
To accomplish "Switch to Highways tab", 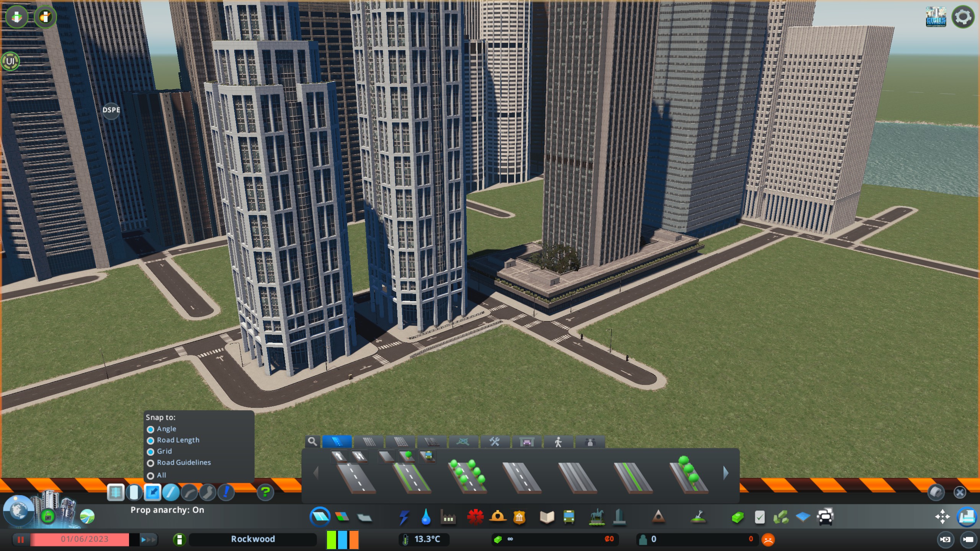I will pyautogui.click(x=432, y=442).
